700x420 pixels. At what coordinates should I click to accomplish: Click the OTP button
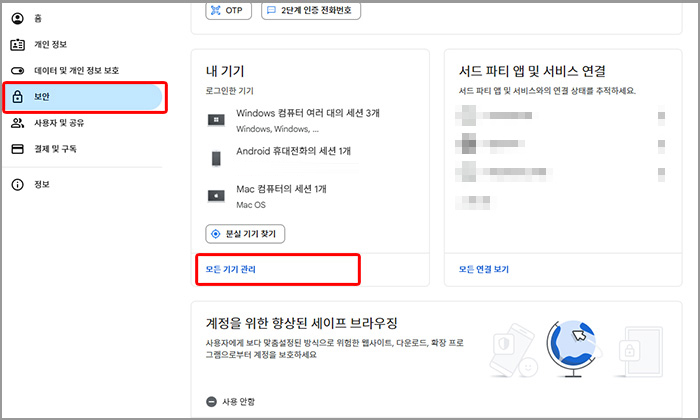pyautogui.click(x=229, y=10)
